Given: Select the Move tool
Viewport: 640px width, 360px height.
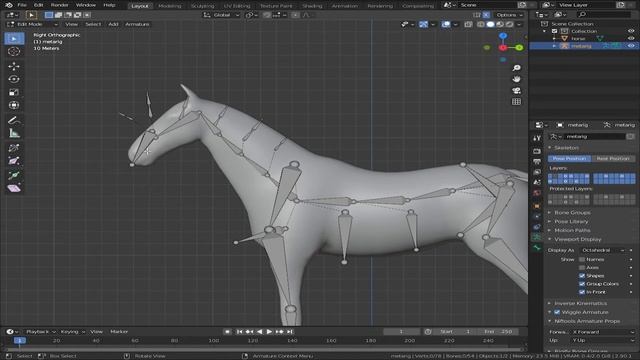Looking at the screenshot, I should coord(14,66).
